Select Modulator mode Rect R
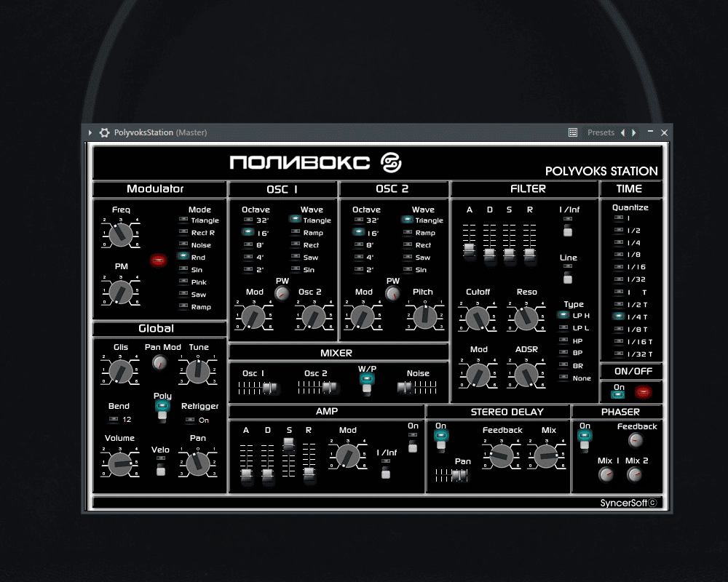The image size is (728, 582). coord(184,232)
